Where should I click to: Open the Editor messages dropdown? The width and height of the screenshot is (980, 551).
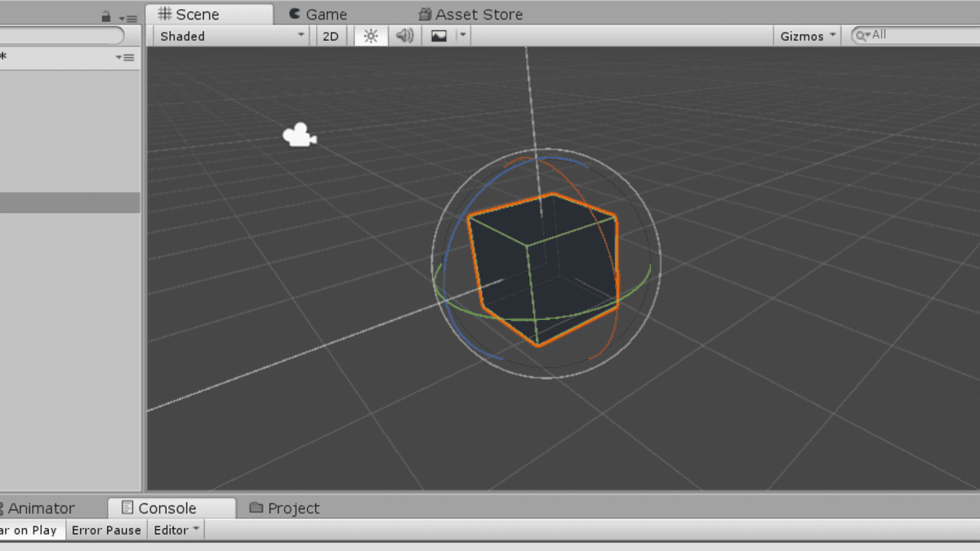pos(175,530)
